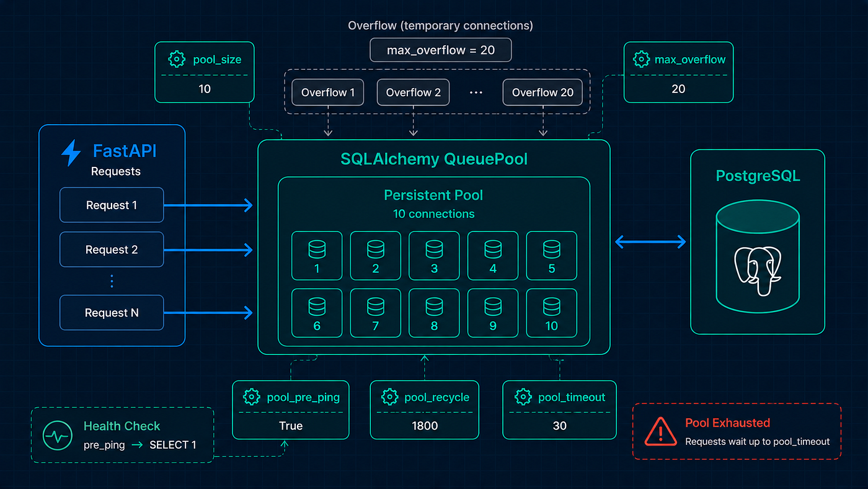The height and width of the screenshot is (489, 868).
Task: Select connection 3 database icon
Action: (434, 249)
